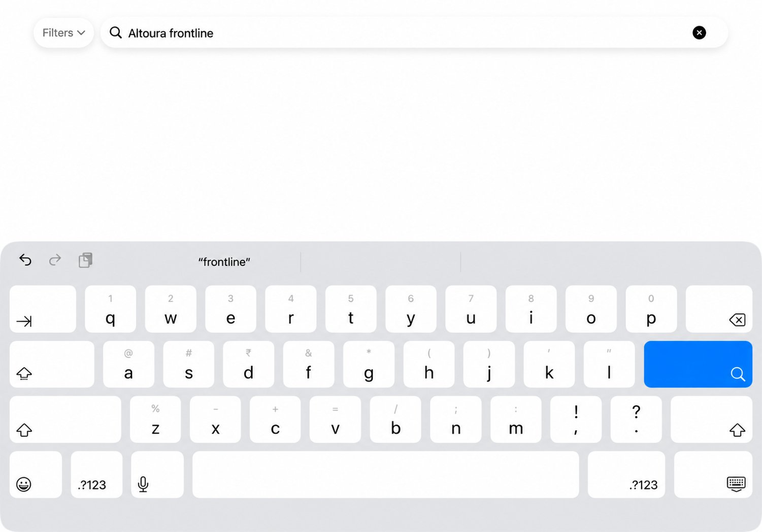
Task: Click the search magnifier icon in search bar
Action: tap(116, 33)
